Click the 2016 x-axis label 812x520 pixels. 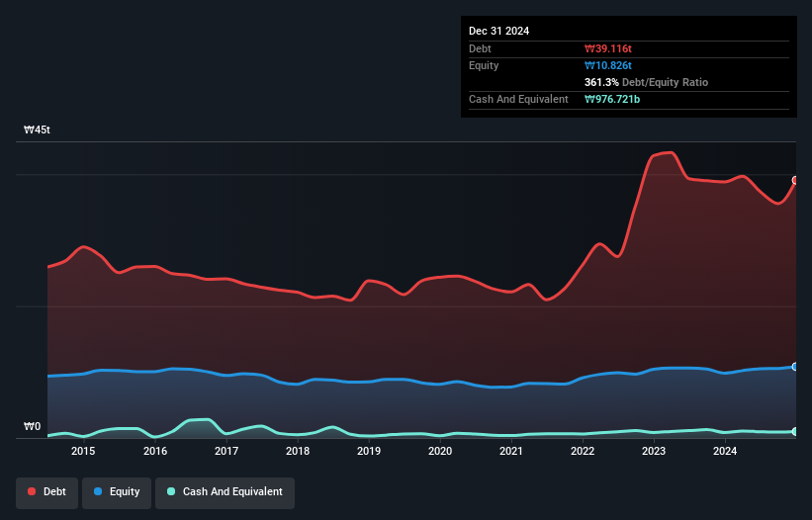(155, 451)
